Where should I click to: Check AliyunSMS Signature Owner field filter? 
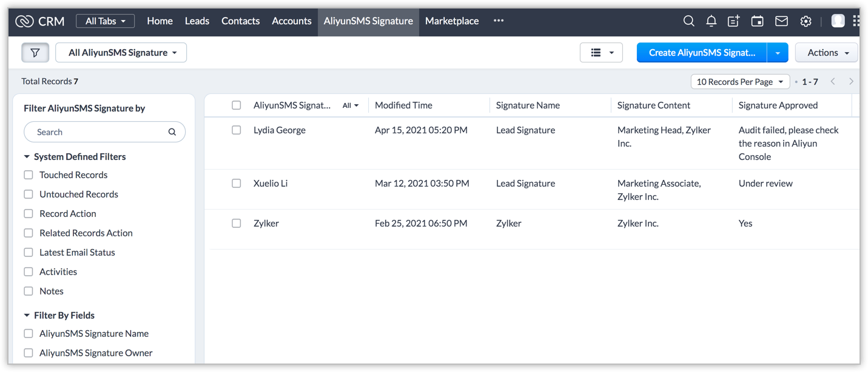point(29,353)
